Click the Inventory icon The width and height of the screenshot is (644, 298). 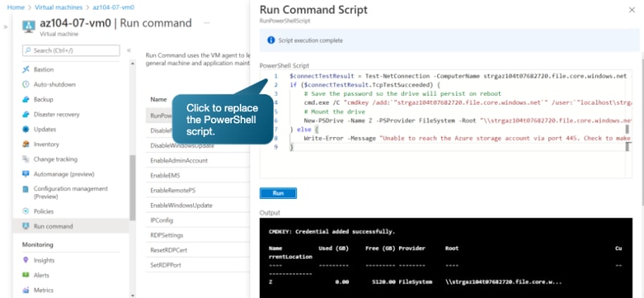[x=26, y=144]
